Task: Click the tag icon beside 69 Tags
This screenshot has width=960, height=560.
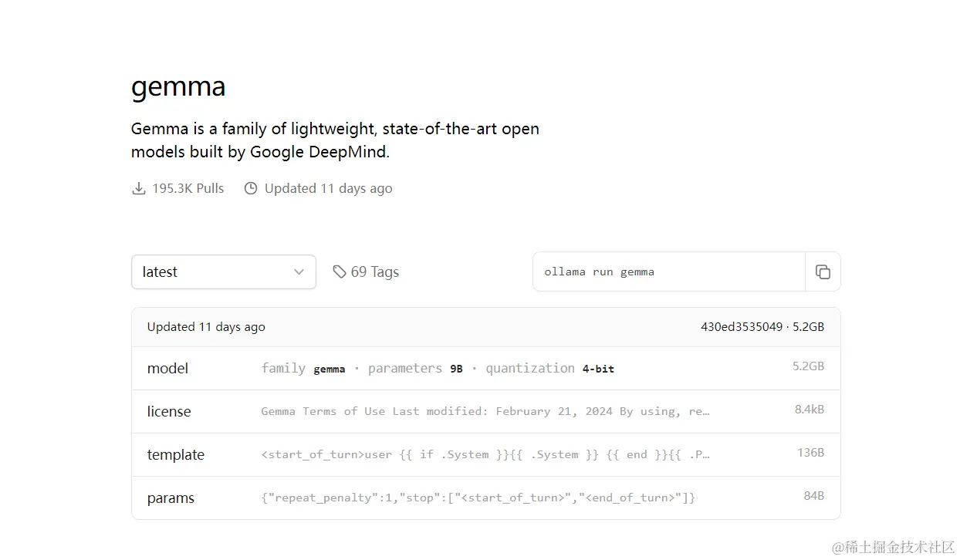Action: pyautogui.click(x=340, y=272)
